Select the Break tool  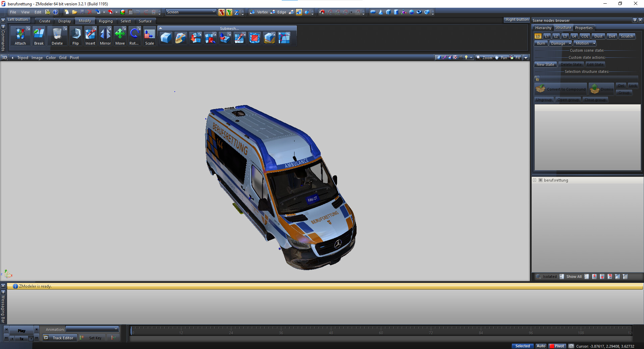[x=39, y=36]
